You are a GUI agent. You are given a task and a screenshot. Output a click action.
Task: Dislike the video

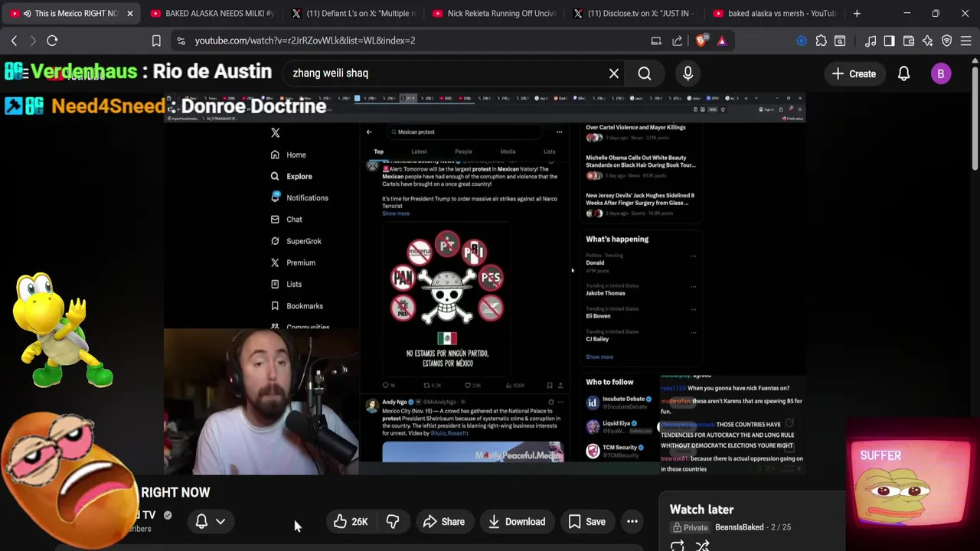[x=393, y=522]
